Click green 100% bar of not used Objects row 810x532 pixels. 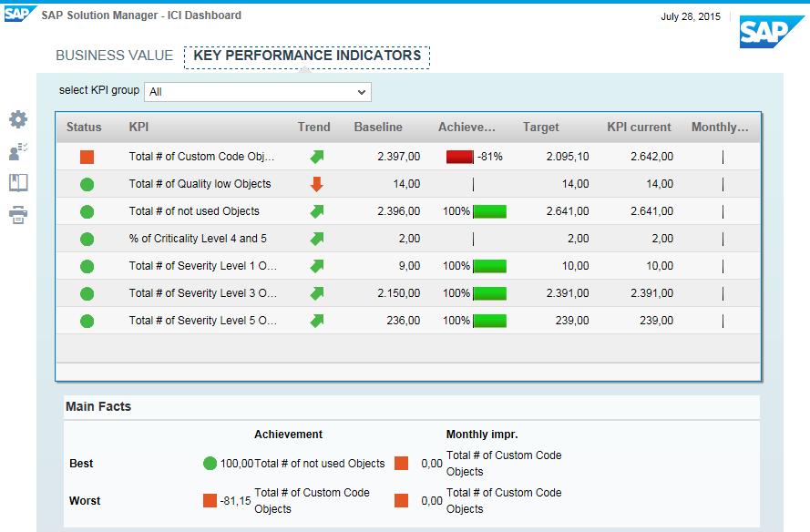point(489,211)
